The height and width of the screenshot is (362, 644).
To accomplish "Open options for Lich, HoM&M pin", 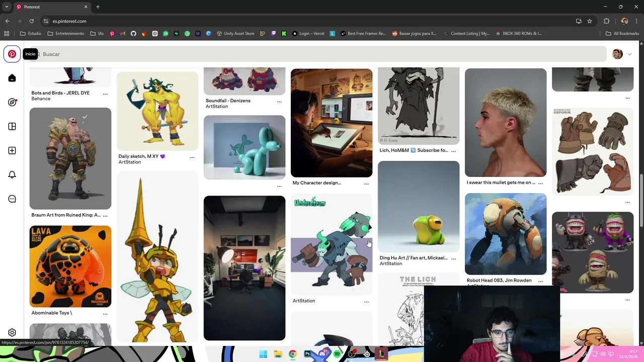I will (x=453, y=150).
